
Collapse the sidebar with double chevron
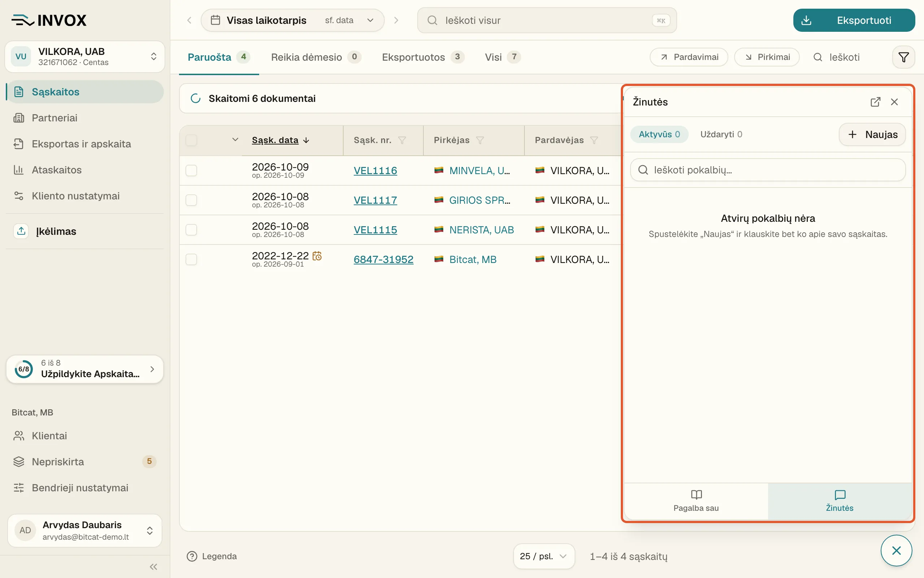153,566
